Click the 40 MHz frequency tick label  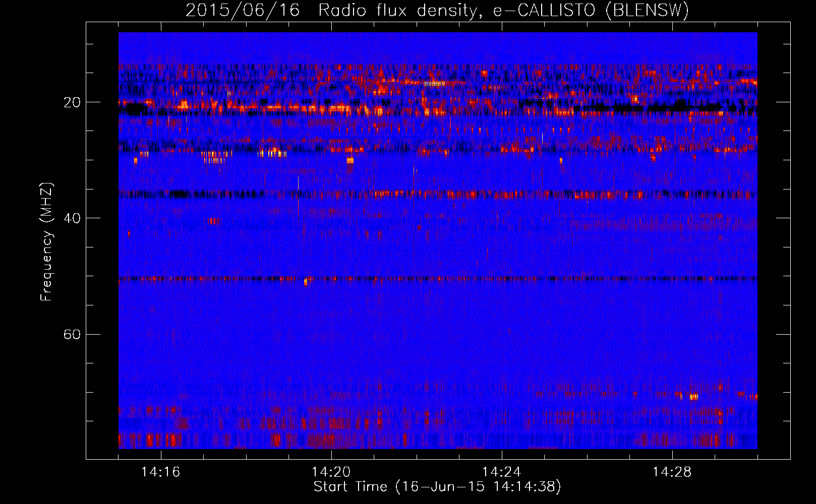[x=72, y=218]
